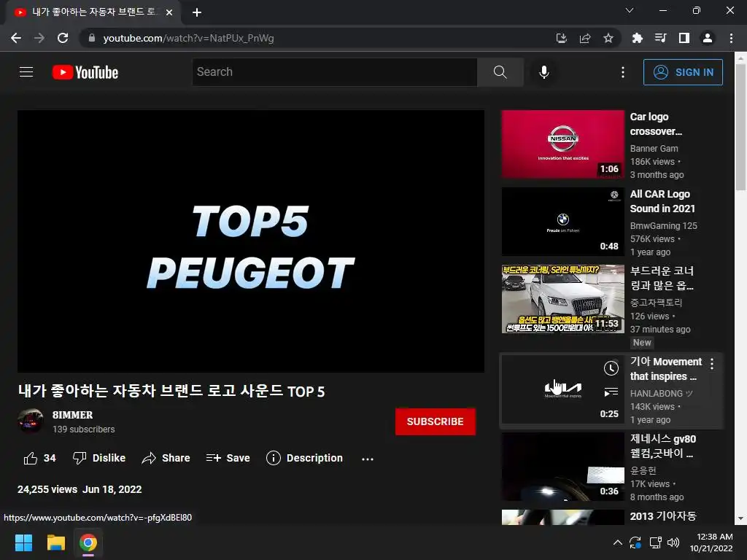Click the magnifier search button
Screen dimensions: 747x560
(x=500, y=72)
